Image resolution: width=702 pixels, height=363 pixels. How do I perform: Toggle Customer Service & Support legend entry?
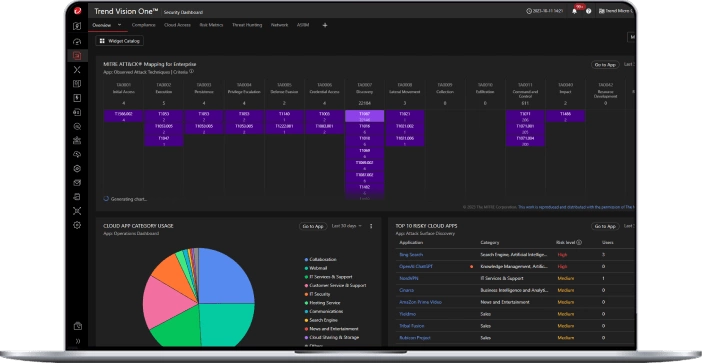coord(335,286)
